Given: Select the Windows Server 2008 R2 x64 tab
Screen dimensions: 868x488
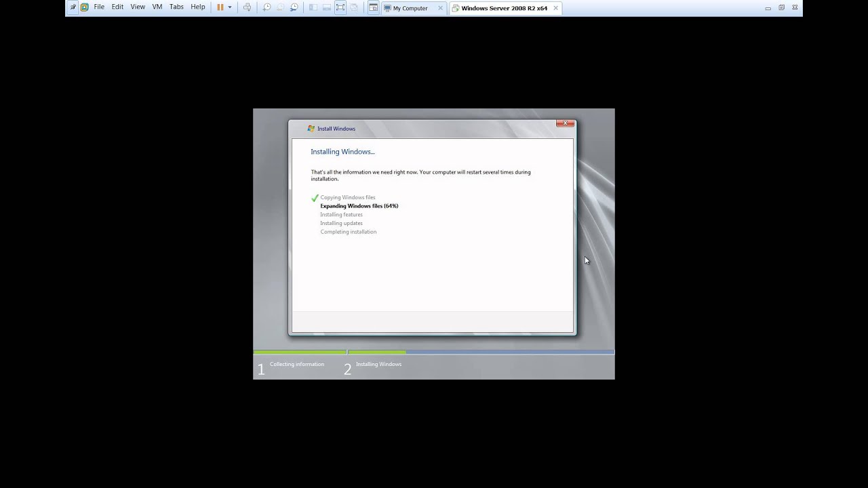Looking at the screenshot, I should click(x=505, y=8).
